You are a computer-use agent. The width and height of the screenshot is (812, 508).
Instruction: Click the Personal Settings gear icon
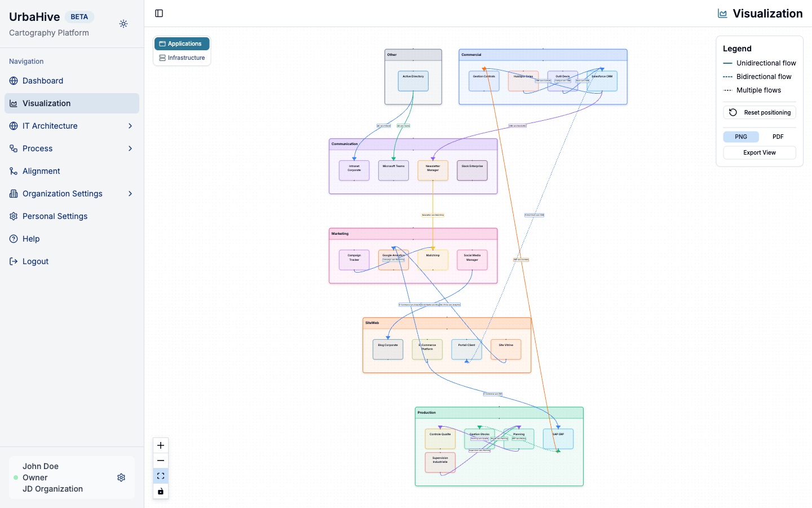(x=14, y=216)
